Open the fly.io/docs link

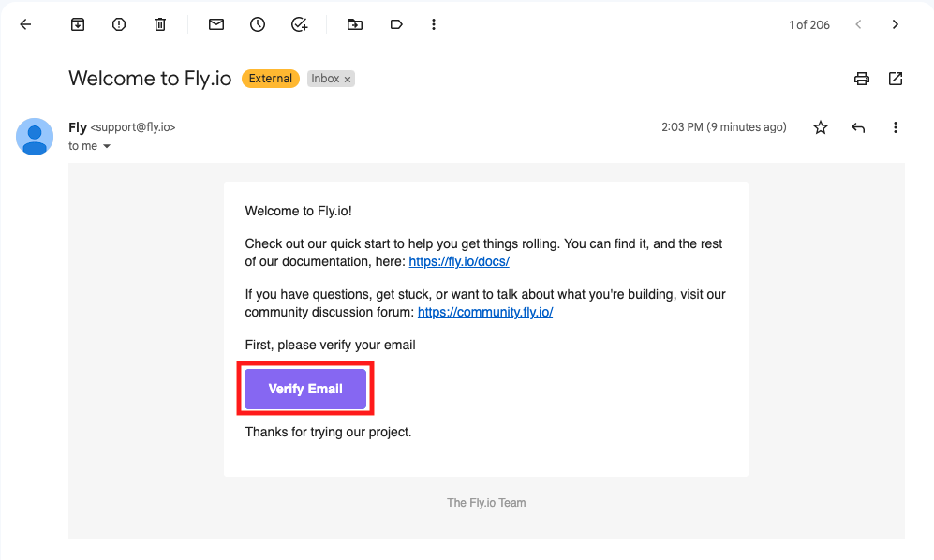tap(459, 262)
